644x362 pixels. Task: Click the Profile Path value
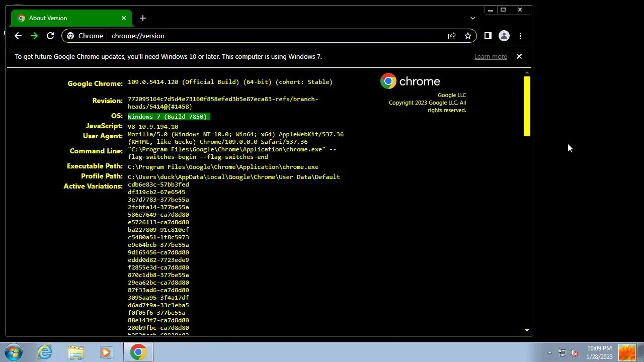click(234, 177)
